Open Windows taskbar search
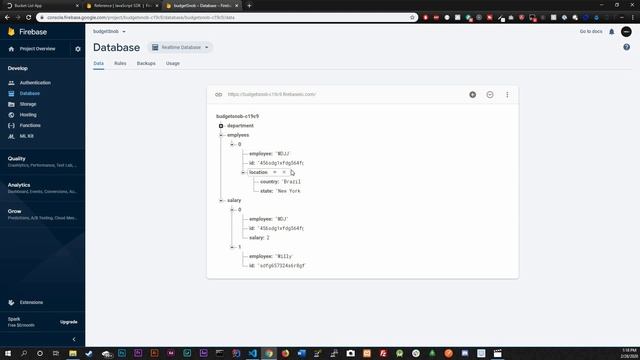Screen dimensions: 640x360 (x=24, y=353)
